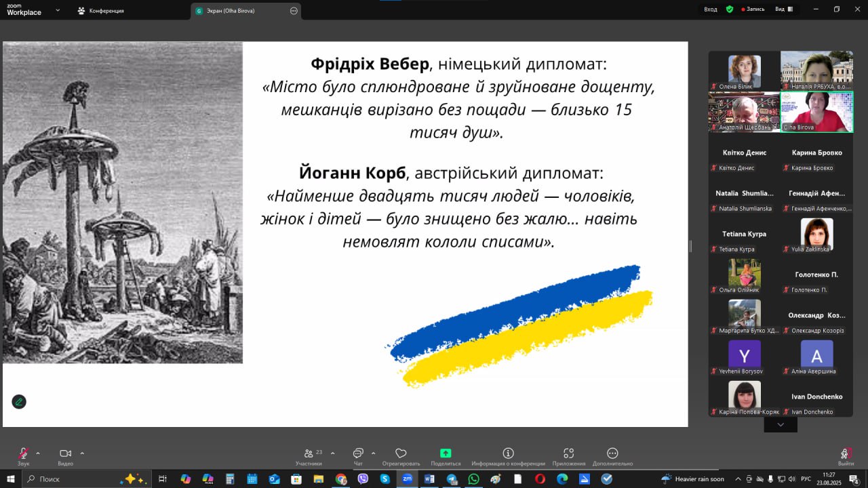868x488 pixels.
Task: Open Task View on the taskbar
Action: click(163, 479)
